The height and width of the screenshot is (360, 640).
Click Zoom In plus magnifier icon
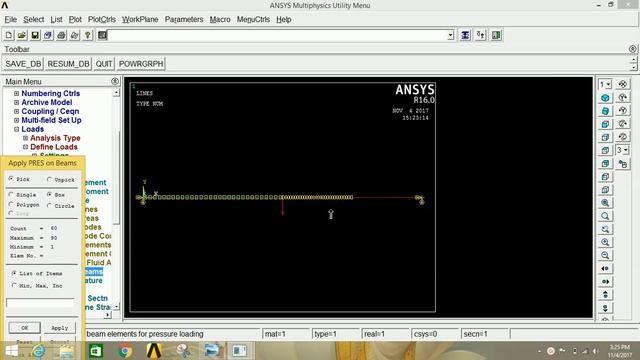(x=605, y=242)
